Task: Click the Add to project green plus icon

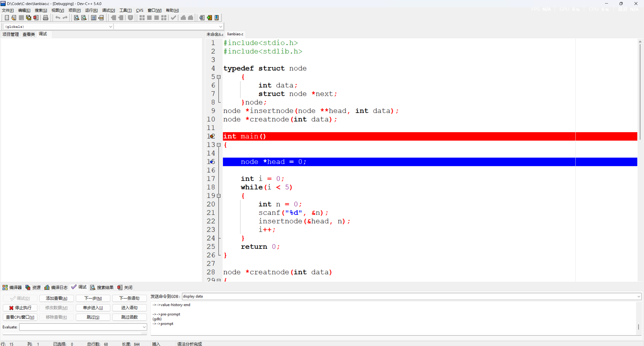Action: pos(209,18)
